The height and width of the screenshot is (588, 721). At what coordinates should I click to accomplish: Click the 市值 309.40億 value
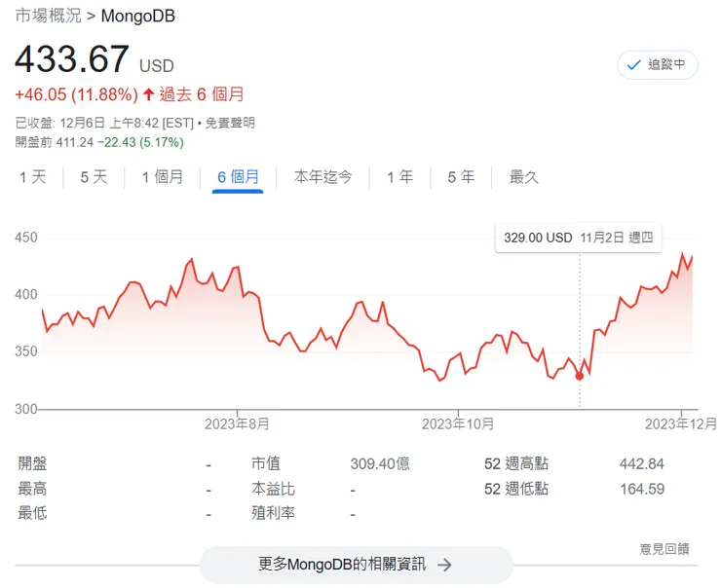point(380,464)
